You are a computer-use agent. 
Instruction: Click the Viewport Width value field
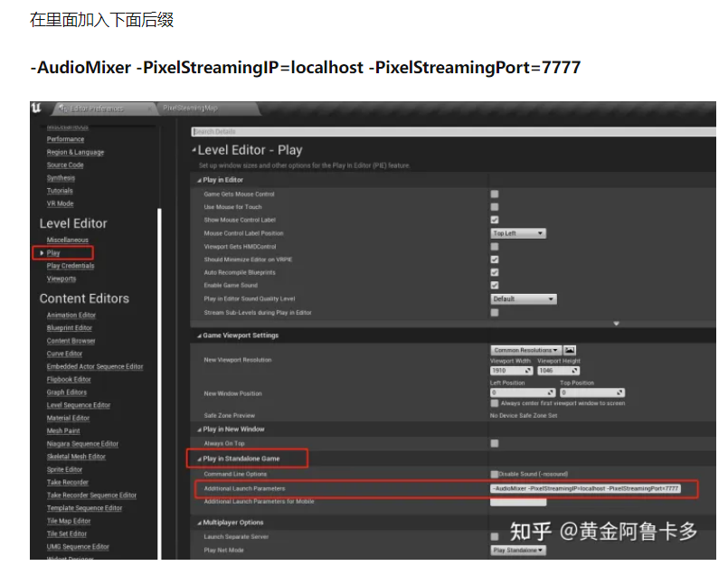pyautogui.click(x=511, y=371)
